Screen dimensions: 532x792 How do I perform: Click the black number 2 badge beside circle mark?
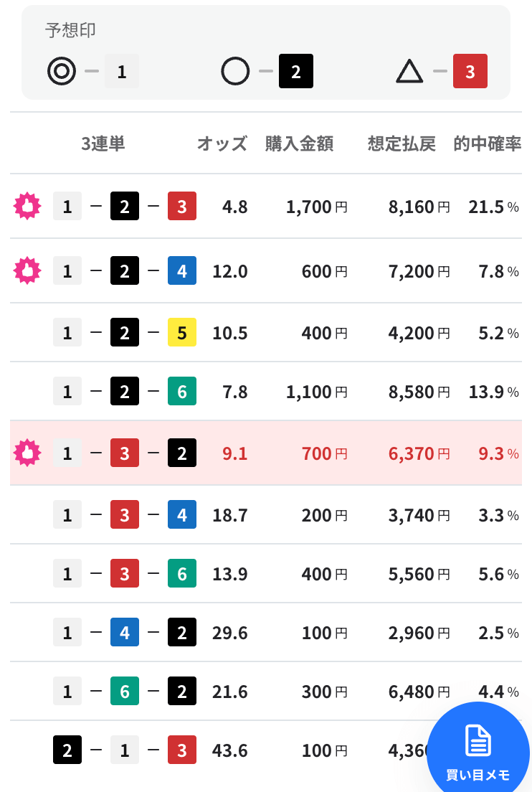point(296,71)
